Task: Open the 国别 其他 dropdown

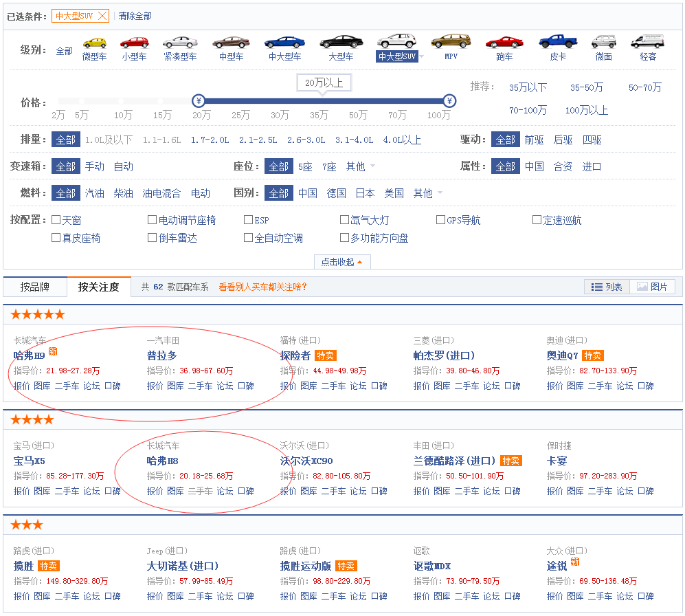Action: (440, 192)
